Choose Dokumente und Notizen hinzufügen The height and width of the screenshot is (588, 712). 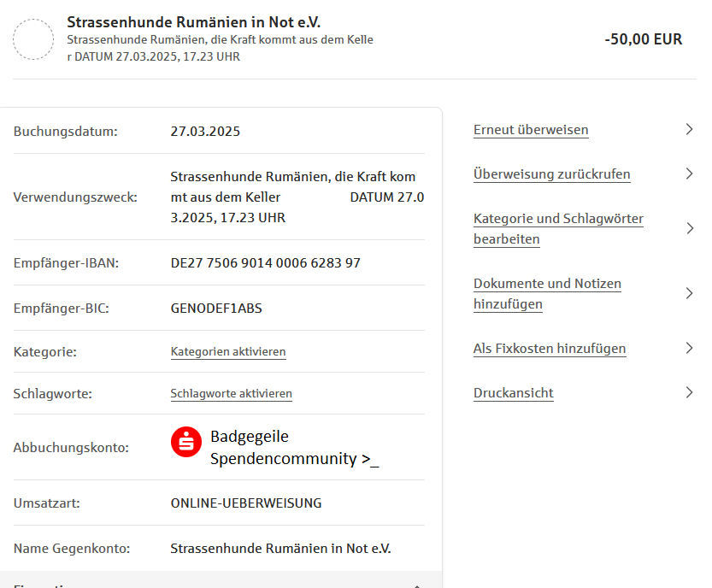[547, 294]
